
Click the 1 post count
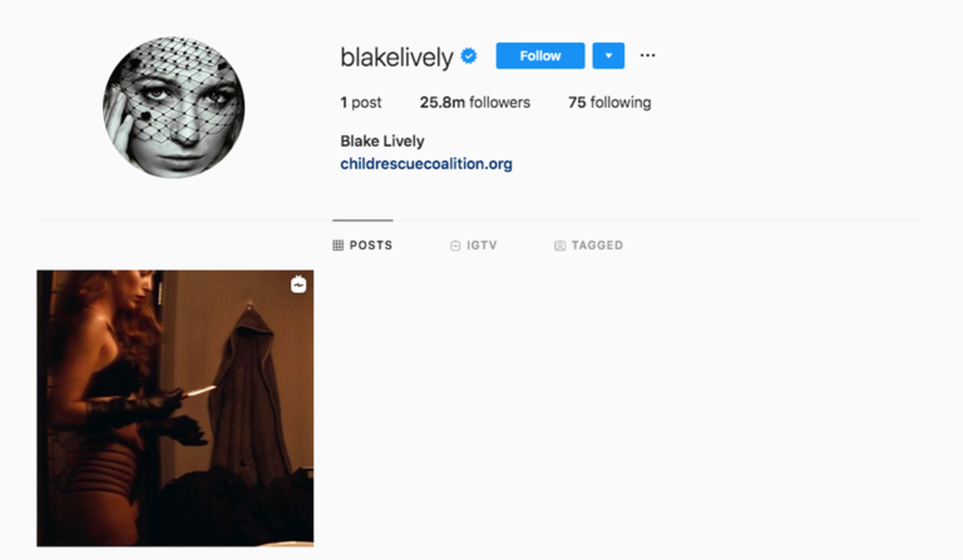361,103
